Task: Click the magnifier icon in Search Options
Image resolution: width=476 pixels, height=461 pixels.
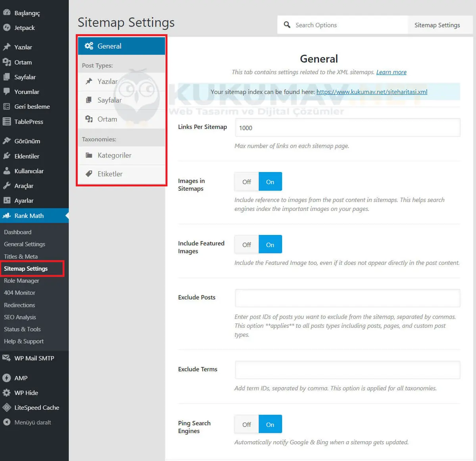Action: click(x=287, y=25)
